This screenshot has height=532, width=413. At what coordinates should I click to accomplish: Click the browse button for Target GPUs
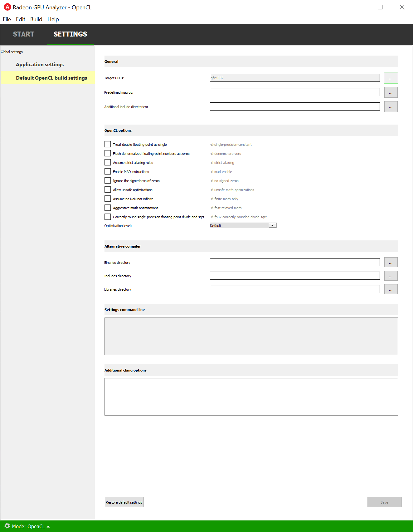[x=391, y=78]
